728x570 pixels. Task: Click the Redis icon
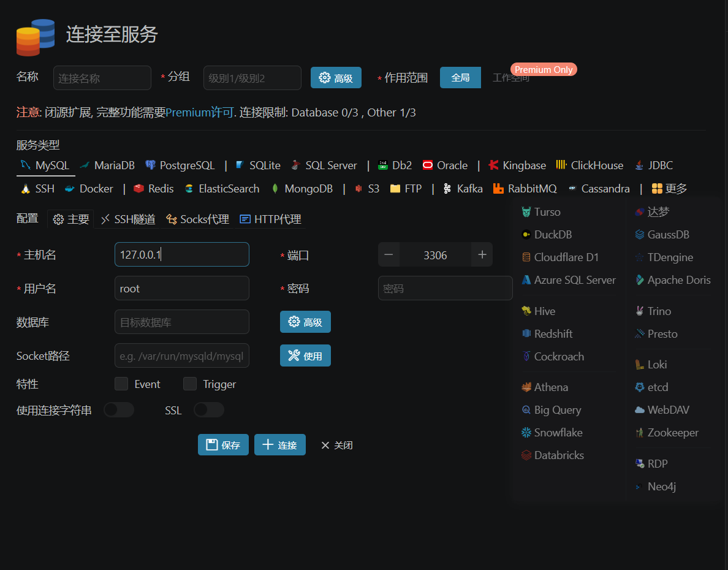point(138,189)
